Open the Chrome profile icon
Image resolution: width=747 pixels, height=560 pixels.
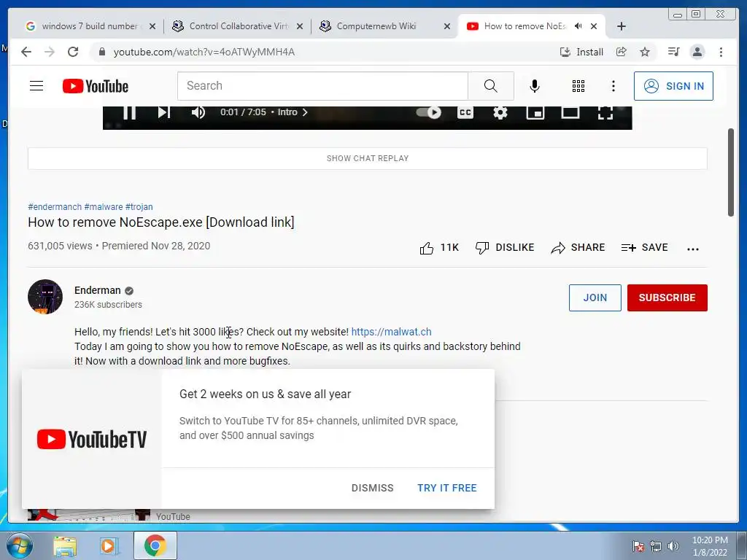click(x=697, y=52)
